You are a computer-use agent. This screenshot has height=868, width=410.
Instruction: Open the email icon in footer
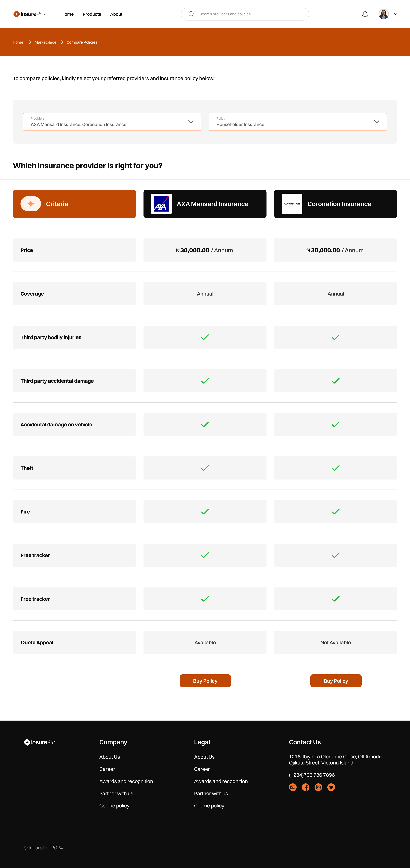point(292,787)
